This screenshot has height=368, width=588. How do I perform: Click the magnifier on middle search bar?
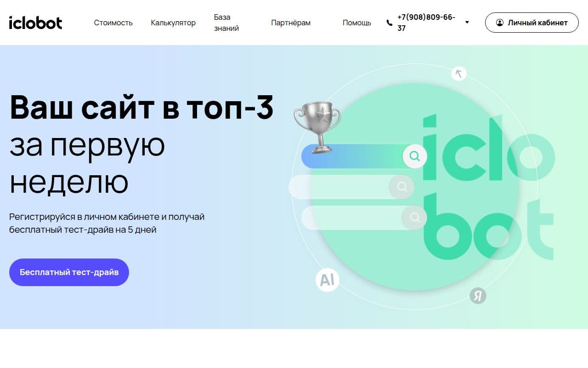coord(402,187)
